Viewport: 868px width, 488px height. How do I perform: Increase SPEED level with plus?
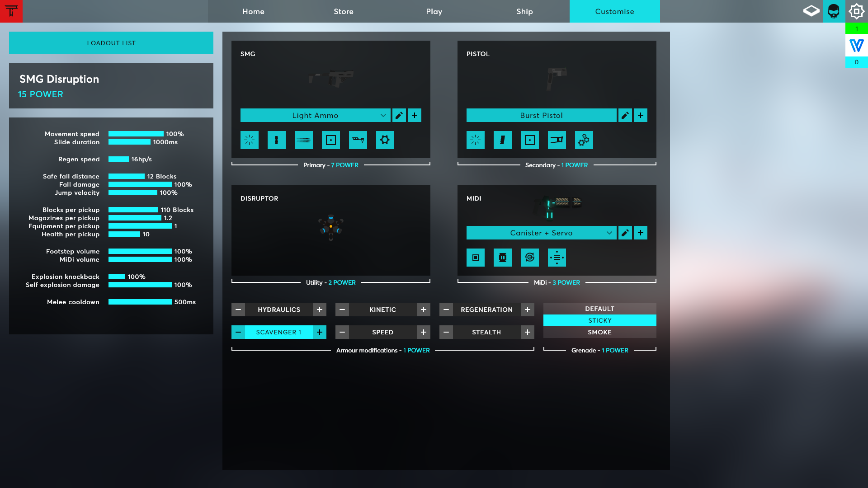[x=424, y=332]
